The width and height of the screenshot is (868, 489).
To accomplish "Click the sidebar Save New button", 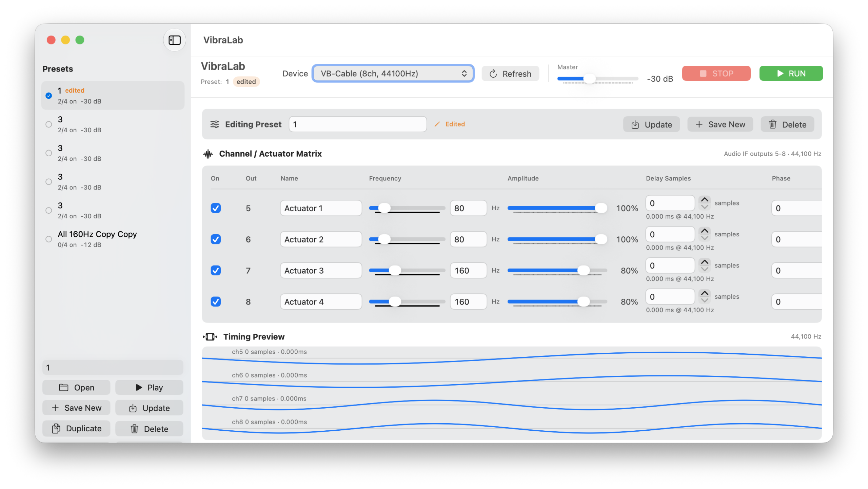I will tap(76, 408).
